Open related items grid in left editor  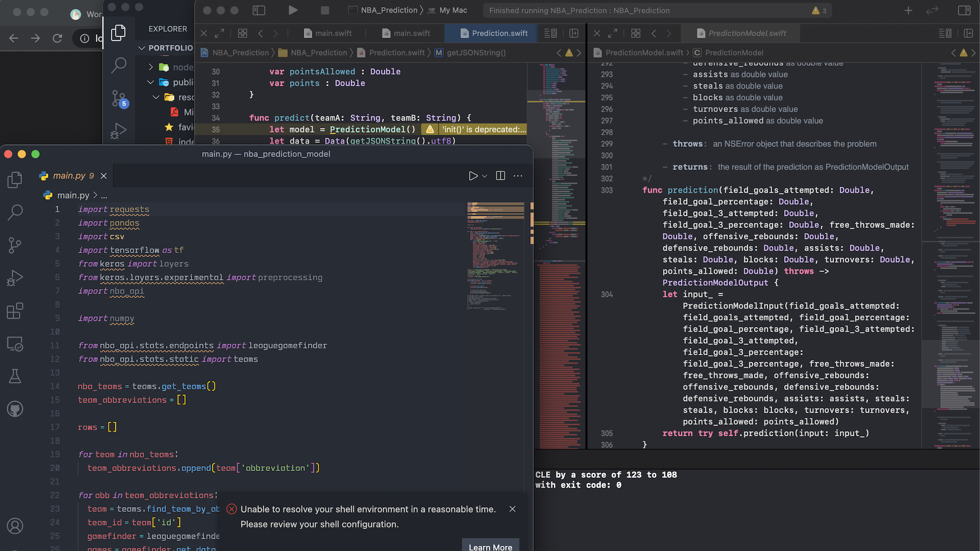242,33
